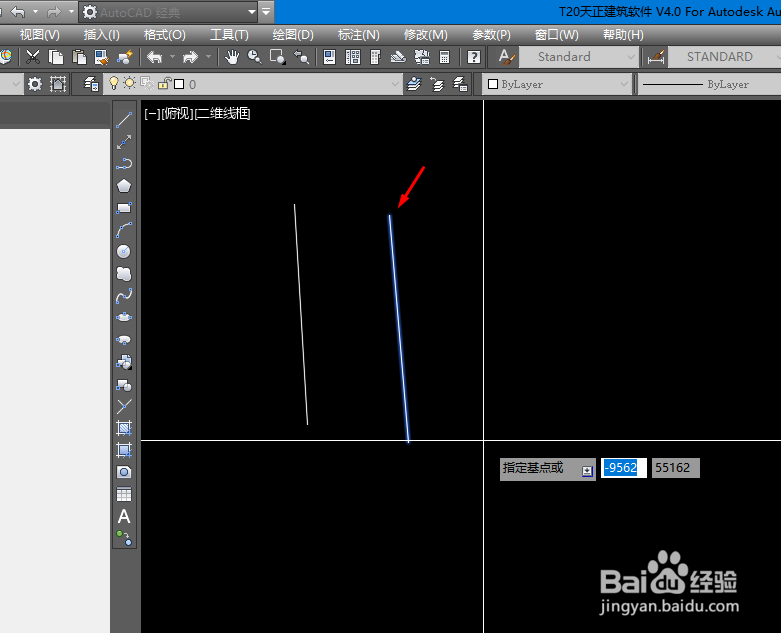Select the Gradient fill tool
Image resolution: width=781 pixels, height=633 pixels.
coord(124,450)
